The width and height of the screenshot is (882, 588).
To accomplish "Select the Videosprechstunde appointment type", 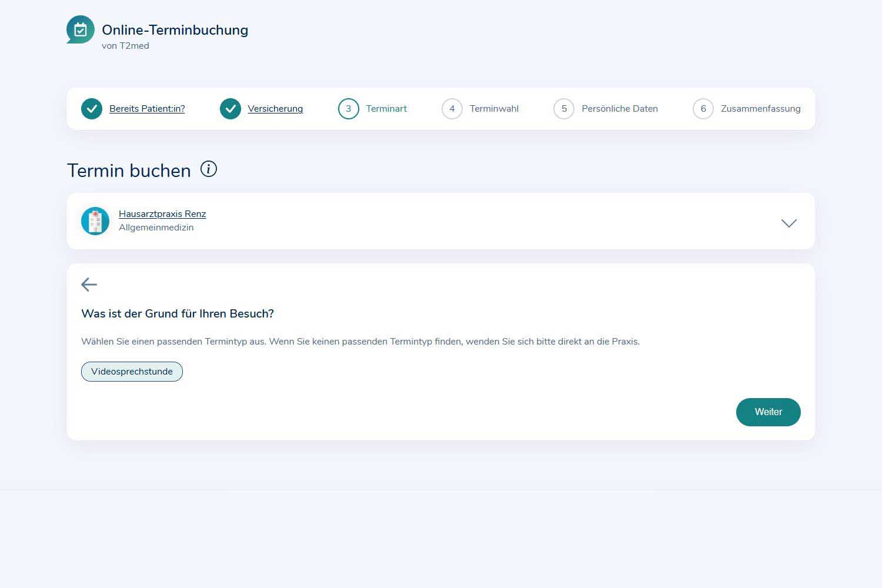I will [x=132, y=372].
